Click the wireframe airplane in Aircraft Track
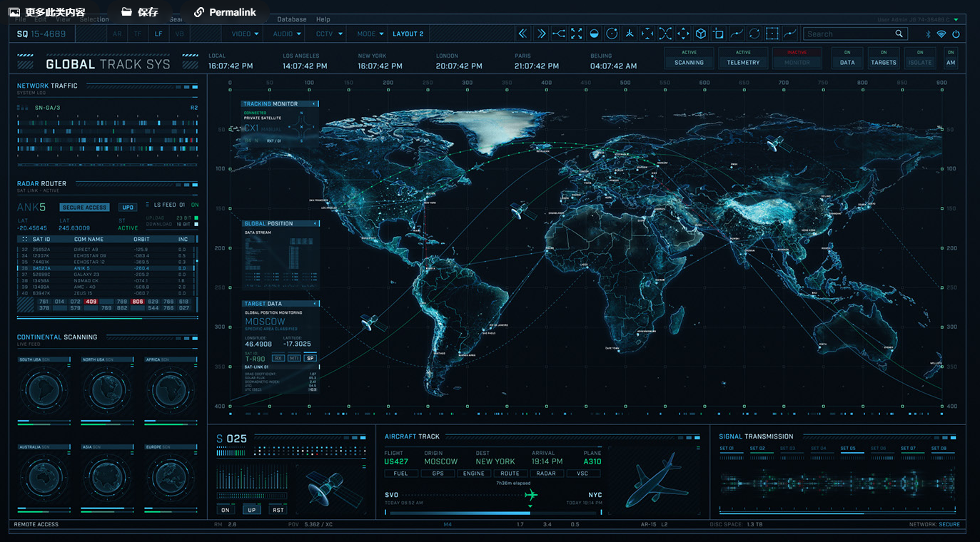 [x=657, y=479]
